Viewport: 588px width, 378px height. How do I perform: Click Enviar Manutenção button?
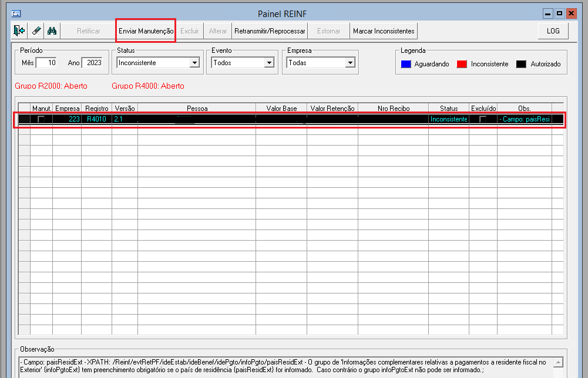click(x=146, y=31)
